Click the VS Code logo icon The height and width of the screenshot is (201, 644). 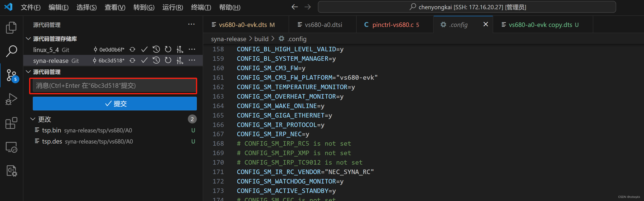[x=8, y=7]
